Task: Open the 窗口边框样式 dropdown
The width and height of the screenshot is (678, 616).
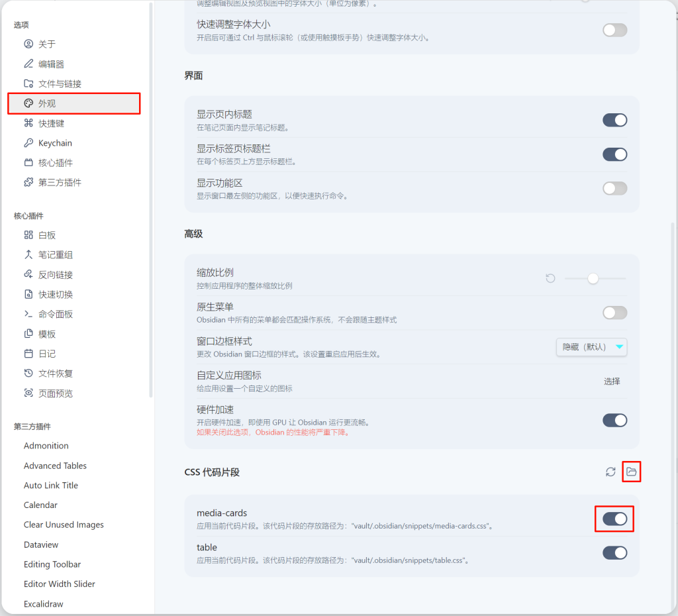Action: coord(591,347)
